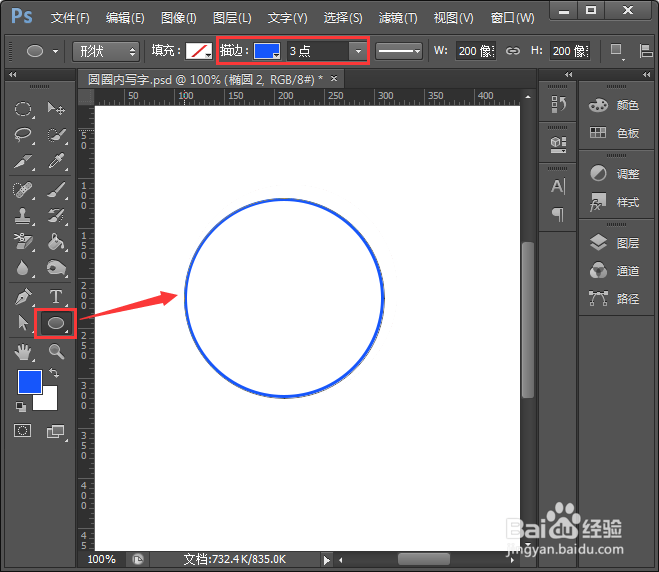Open the History panel icon
Viewport: 659px width, 572px height.
(x=558, y=104)
